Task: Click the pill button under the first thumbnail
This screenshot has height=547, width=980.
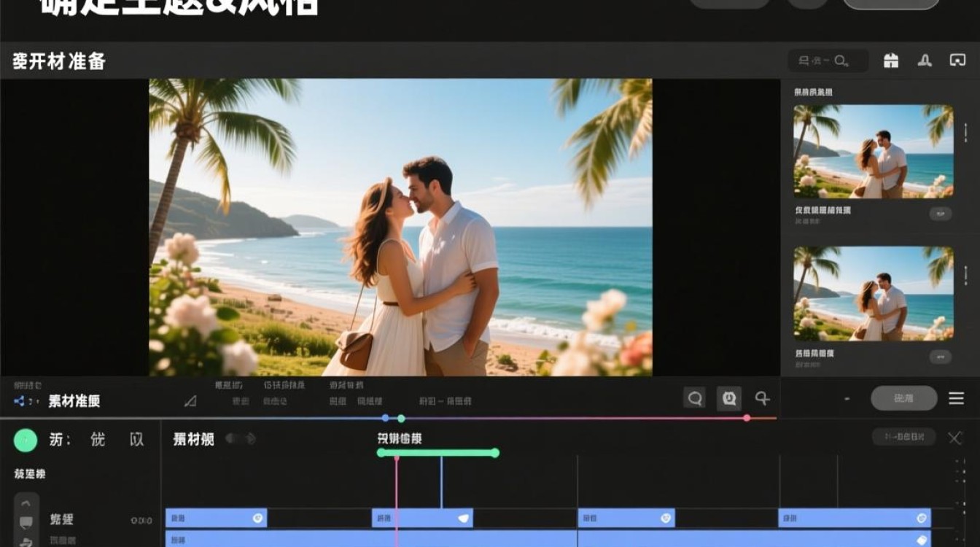Action: [x=941, y=214]
